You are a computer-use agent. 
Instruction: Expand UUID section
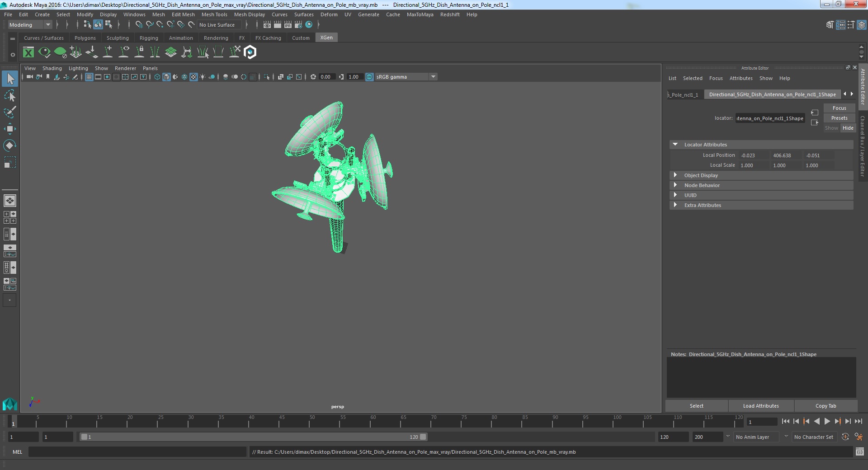pos(675,195)
